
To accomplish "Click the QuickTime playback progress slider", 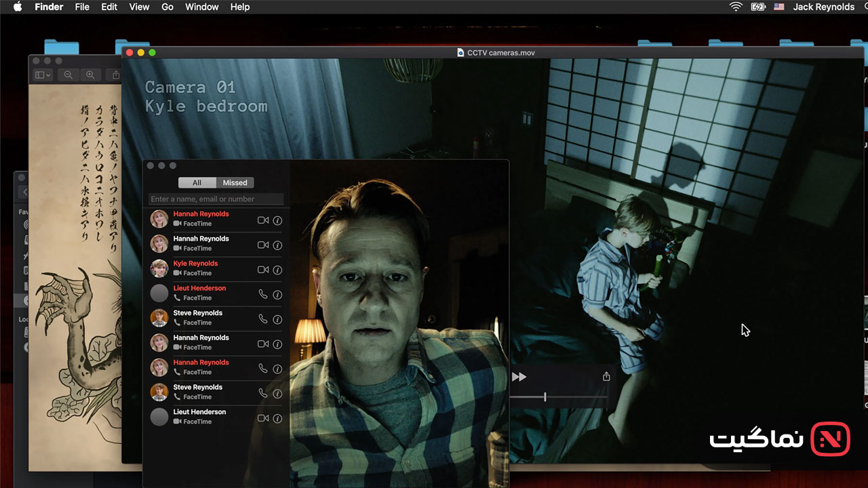I will click(558, 396).
